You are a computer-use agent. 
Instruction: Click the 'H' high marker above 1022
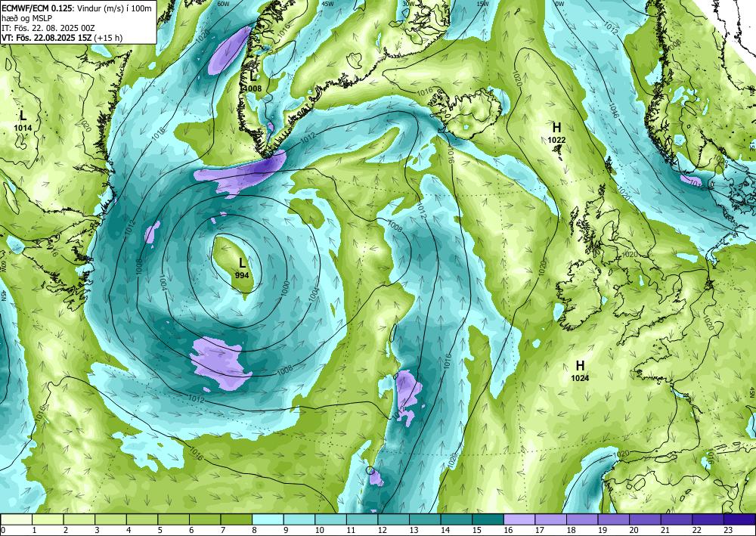pyautogui.click(x=557, y=127)
